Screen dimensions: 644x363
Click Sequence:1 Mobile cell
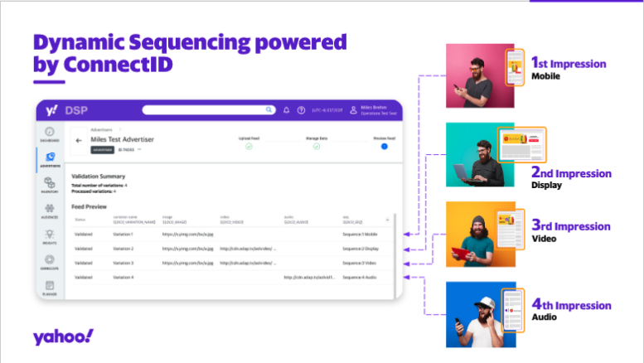pyautogui.click(x=361, y=234)
